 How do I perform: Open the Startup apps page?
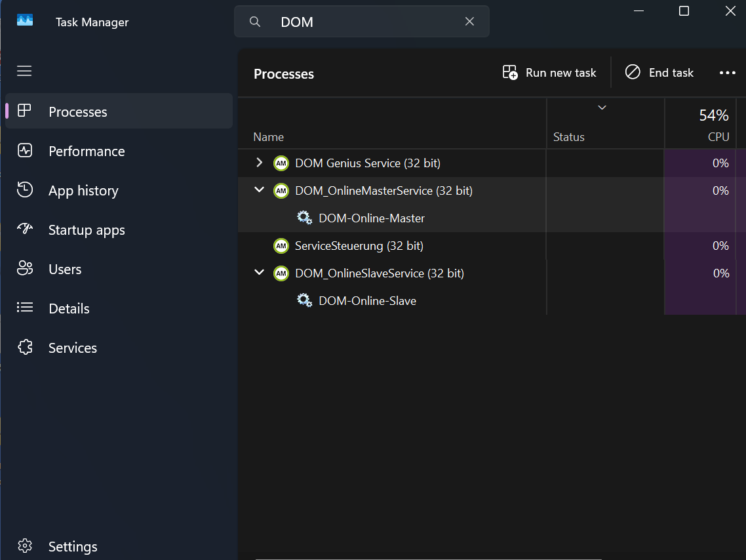pyautogui.click(x=87, y=230)
